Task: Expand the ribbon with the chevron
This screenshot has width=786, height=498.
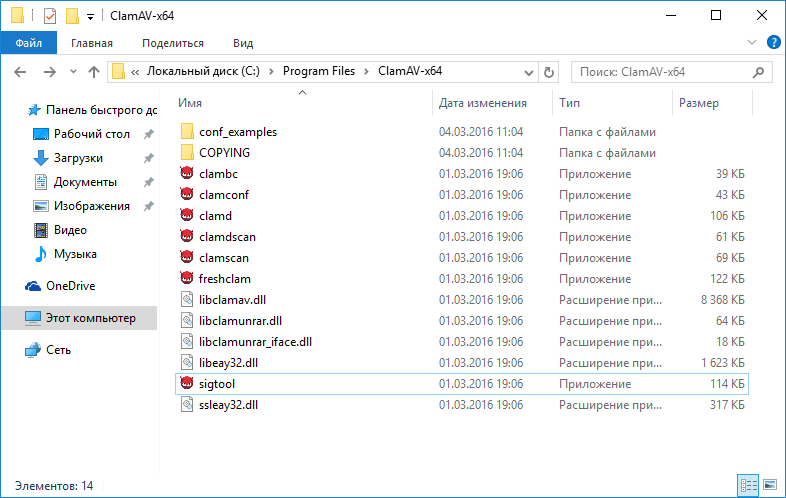Action: (x=753, y=42)
